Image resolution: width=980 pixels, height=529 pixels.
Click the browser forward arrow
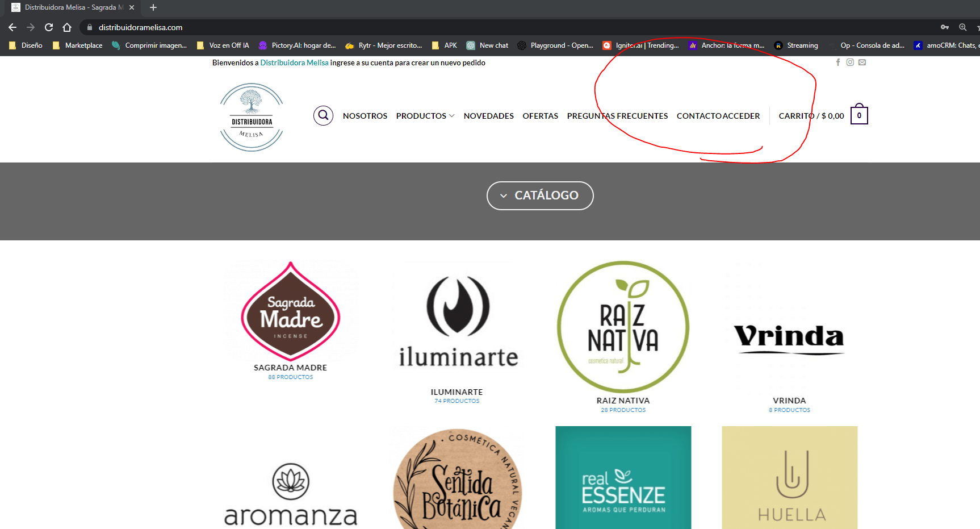pyautogui.click(x=31, y=27)
